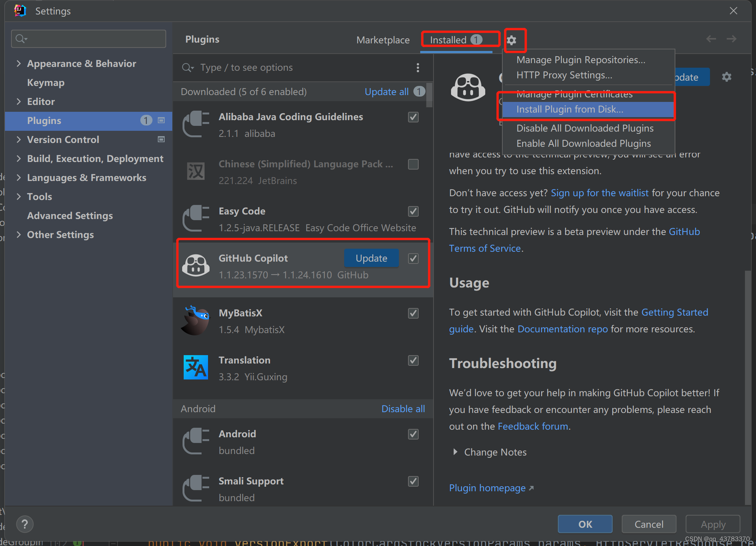
Task: Expand Appearance & Behavior tree node
Action: tap(19, 63)
